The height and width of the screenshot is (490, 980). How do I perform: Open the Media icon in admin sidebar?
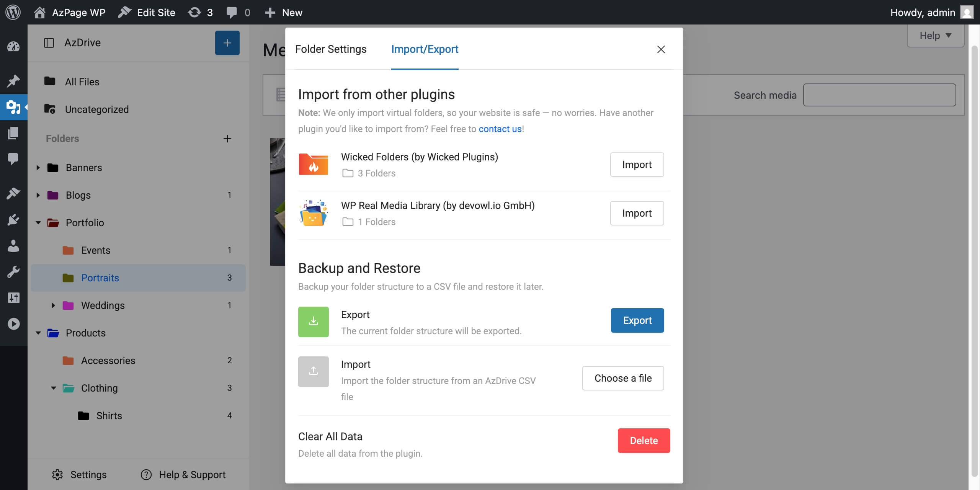tap(13, 107)
